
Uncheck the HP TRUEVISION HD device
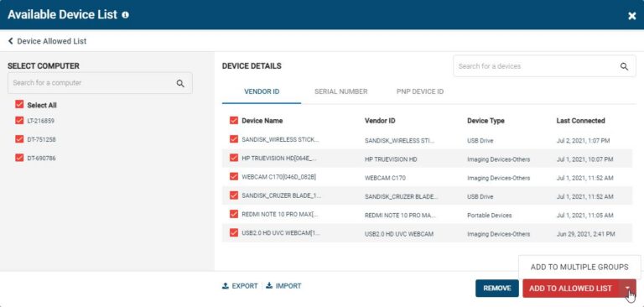(234, 158)
